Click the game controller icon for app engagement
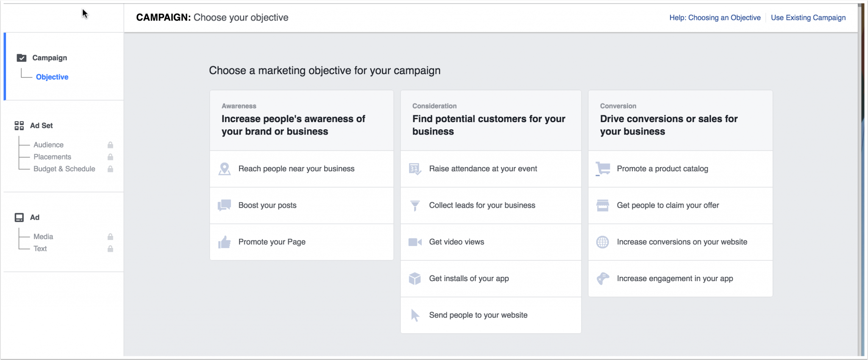 (603, 279)
